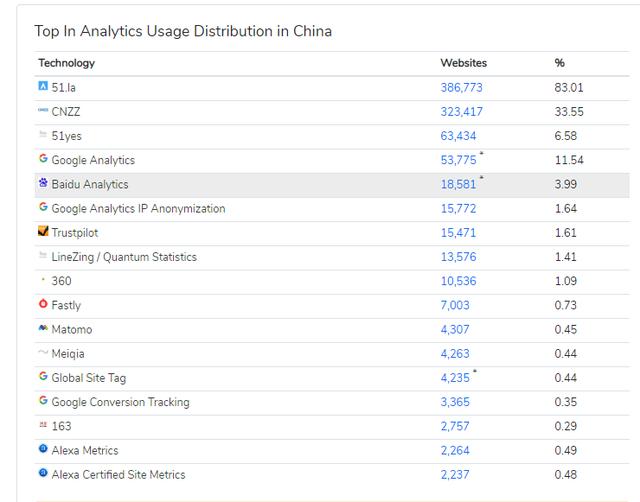Click the 33.55 percentage value
Screen dimensions: 640x502
(569, 111)
